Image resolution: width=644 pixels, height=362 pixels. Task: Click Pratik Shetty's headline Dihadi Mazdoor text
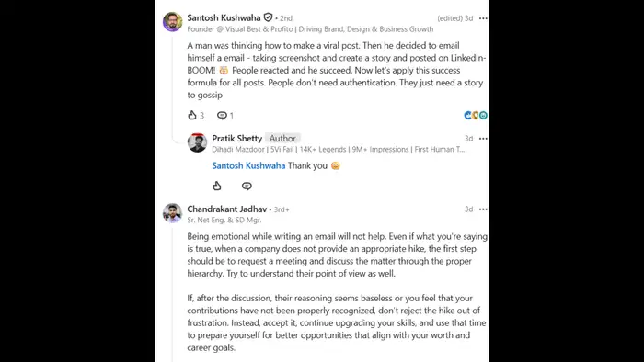(x=338, y=149)
